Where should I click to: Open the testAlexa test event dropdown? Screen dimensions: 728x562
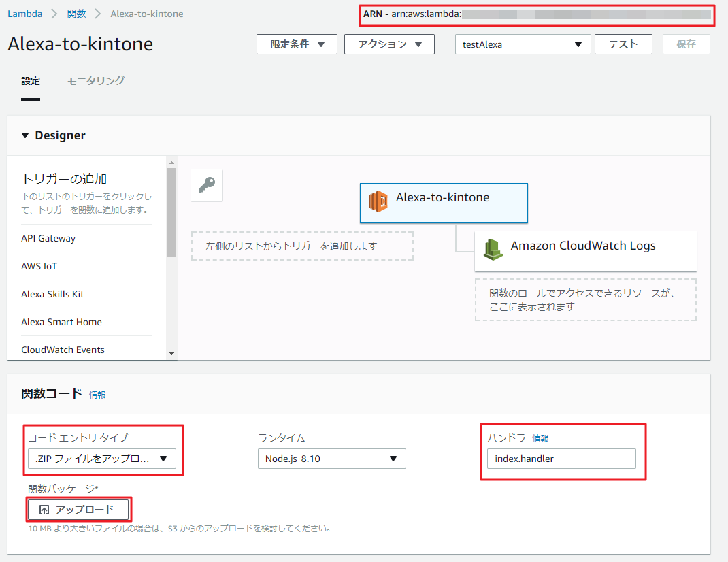(x=523, y=44)
